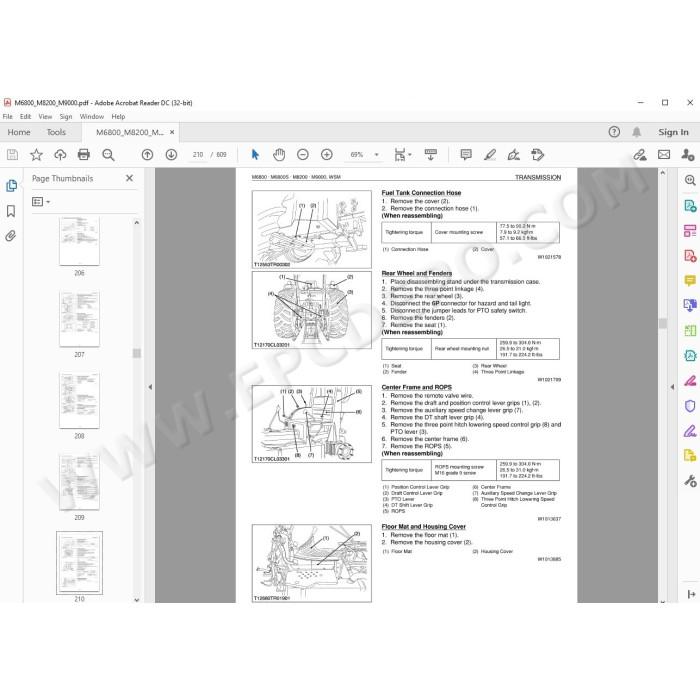Open the Sign menu
The image size is (700, 700).
point(66,117)
